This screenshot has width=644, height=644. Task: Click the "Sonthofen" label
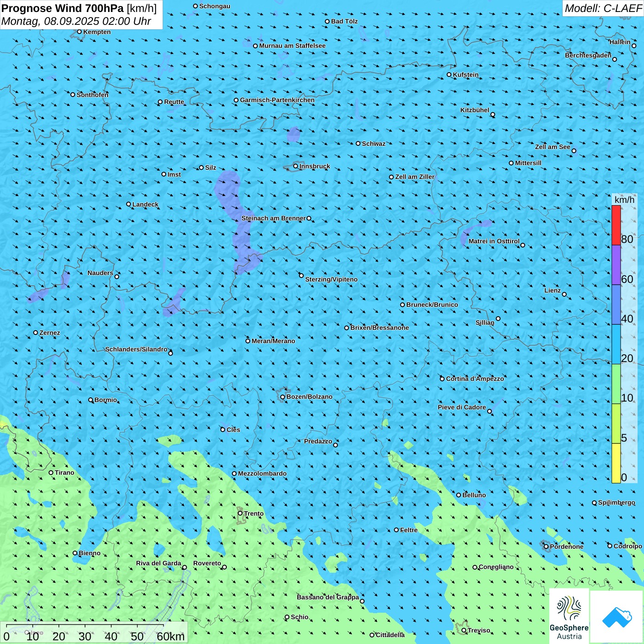92,95
